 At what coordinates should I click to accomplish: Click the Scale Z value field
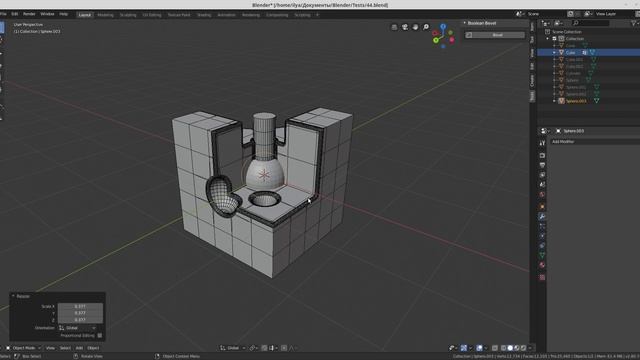(x=80, y=320)
